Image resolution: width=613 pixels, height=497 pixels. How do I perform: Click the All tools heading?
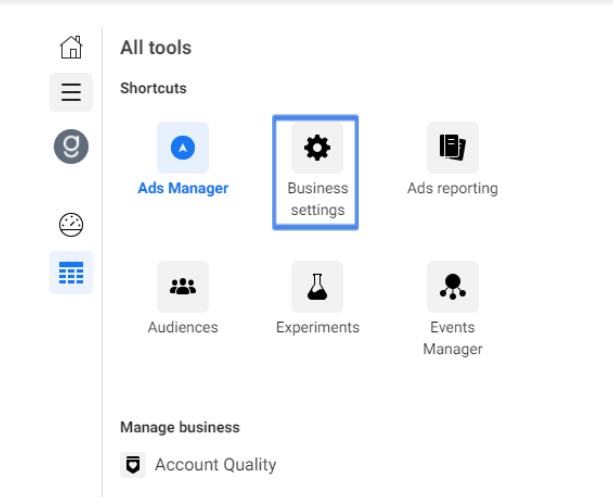pyautogui.click(x=156, y=48)
